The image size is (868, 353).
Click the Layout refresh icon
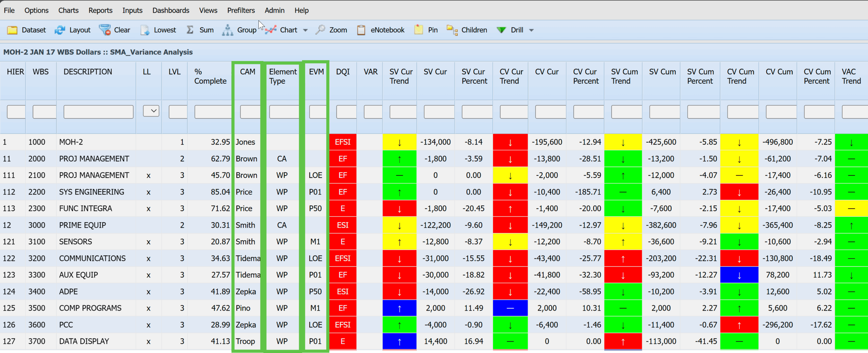tap(60, 30)
